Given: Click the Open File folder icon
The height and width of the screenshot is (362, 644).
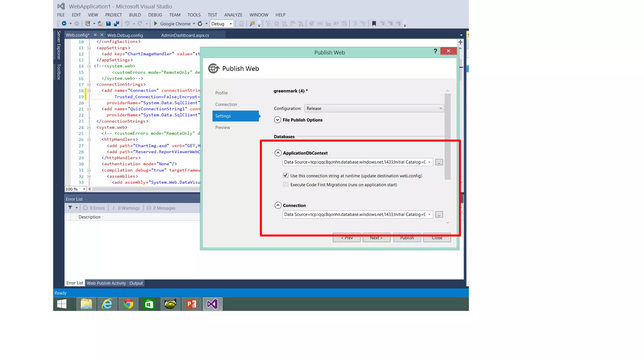Looking at the screenshot, I should click(x=100, y=24).
